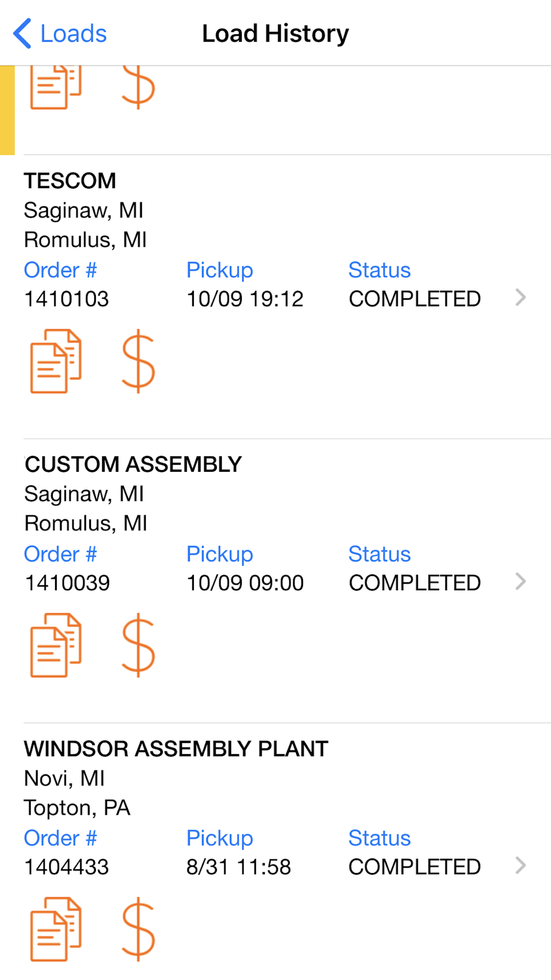
Task: Select the CUSTOM ASSEMBLY load title
Action: [x=133, y=465]
